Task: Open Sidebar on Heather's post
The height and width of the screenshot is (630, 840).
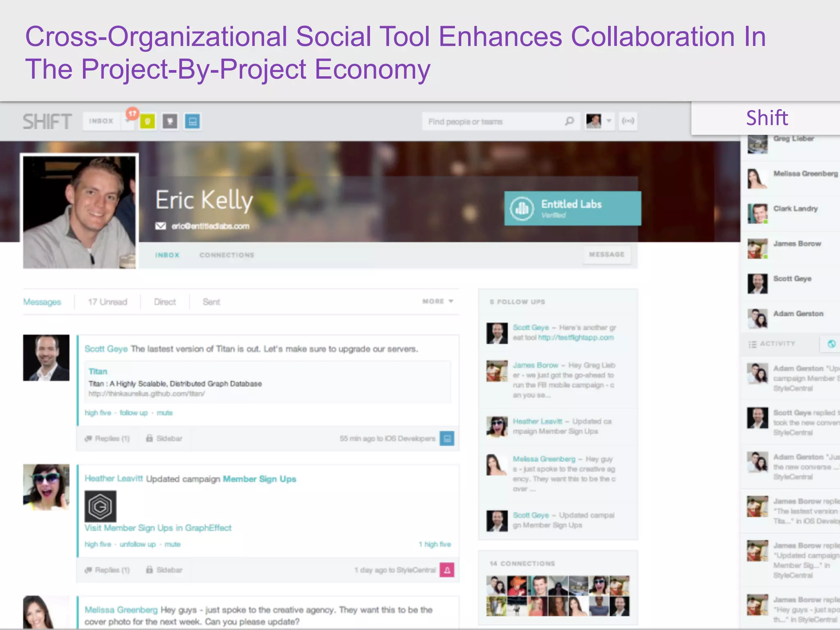Action: pos(164,570)
